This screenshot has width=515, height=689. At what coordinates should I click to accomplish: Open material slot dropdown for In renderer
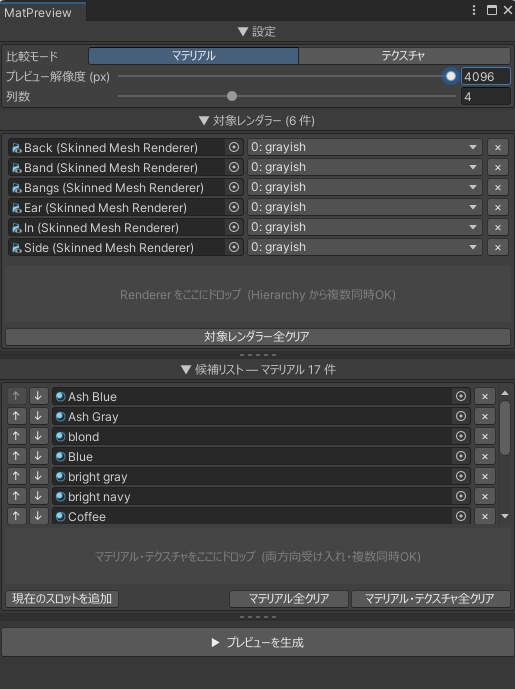point(365,227)
